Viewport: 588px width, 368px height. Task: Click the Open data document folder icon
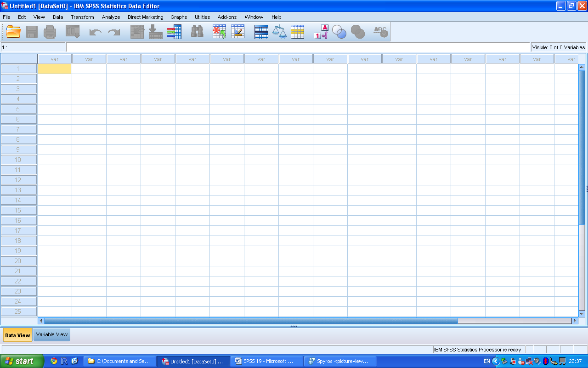pos(13,32)
